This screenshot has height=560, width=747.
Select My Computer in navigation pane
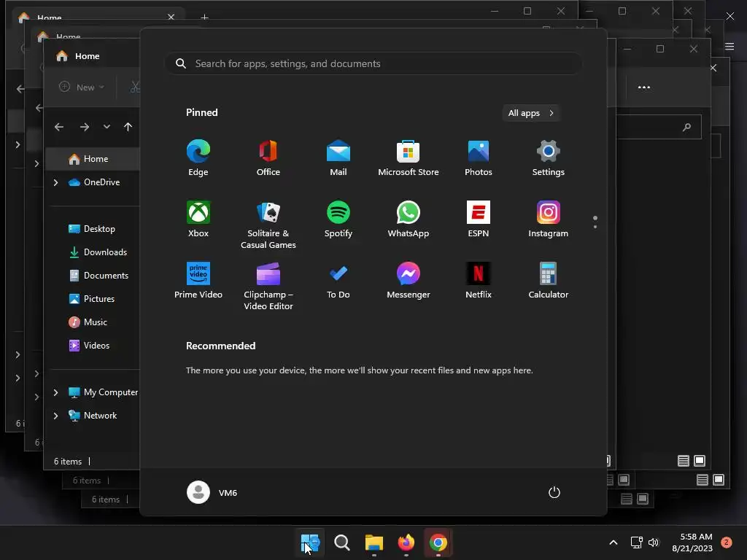click(x=103, y=392)
